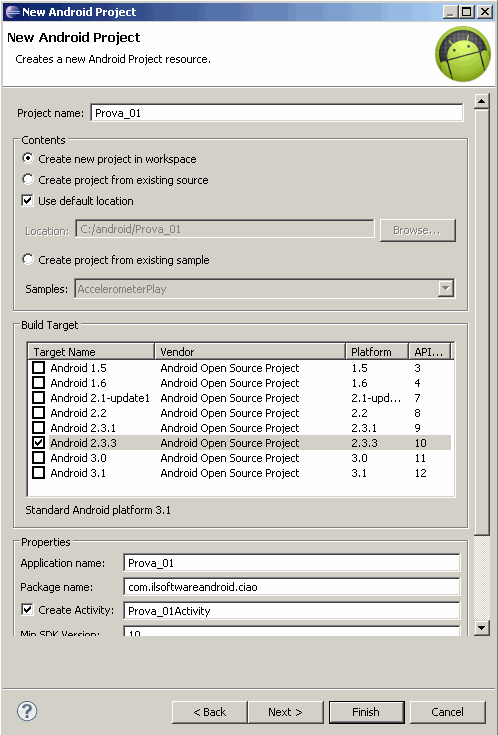Close the New Android Project window
498x735 pixels.
pyautogui.click(x=485, y=12)
